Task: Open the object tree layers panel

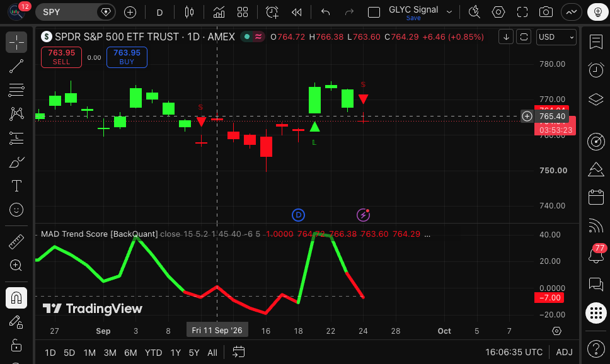Action: tap(596, 99)
